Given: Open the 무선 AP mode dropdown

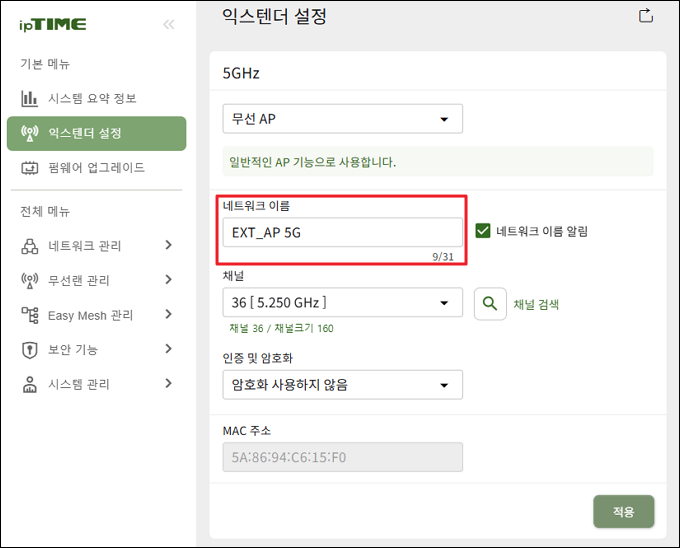Looking at the screenshot, I should pyautogui.click(x=343, y=119).
